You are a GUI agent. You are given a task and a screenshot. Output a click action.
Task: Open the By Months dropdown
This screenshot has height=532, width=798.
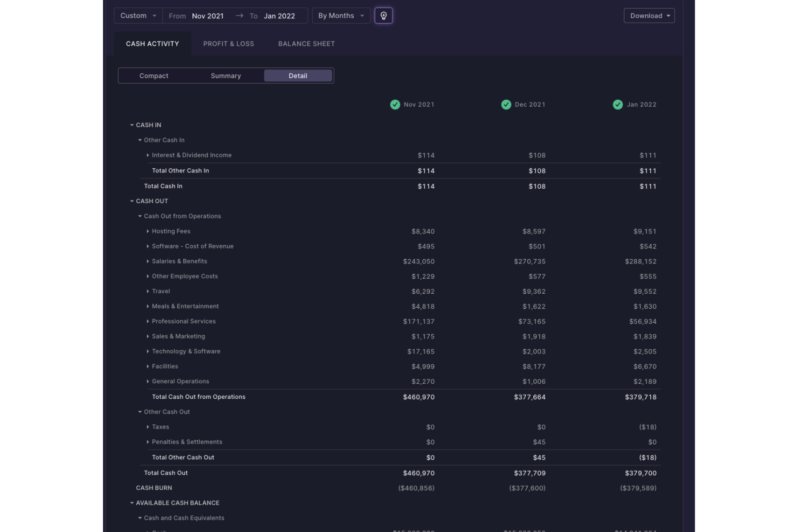pyautogui.click(x=341, y=16)
